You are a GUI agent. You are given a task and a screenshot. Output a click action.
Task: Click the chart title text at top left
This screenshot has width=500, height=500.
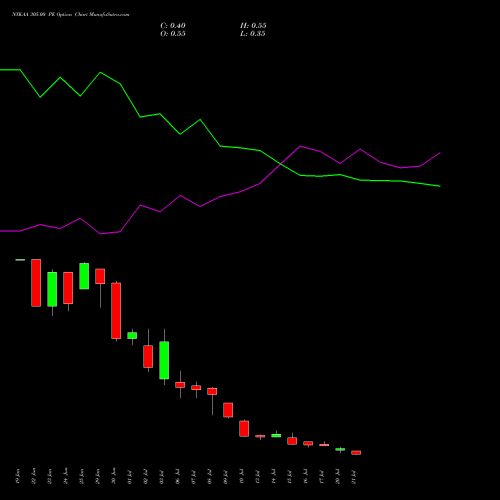tap(71, 15)
